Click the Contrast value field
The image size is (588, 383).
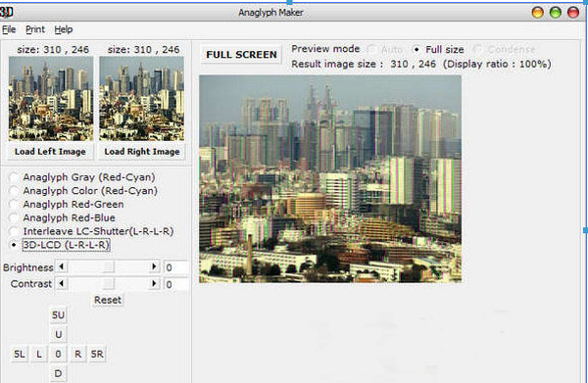[x=175, y=284]
